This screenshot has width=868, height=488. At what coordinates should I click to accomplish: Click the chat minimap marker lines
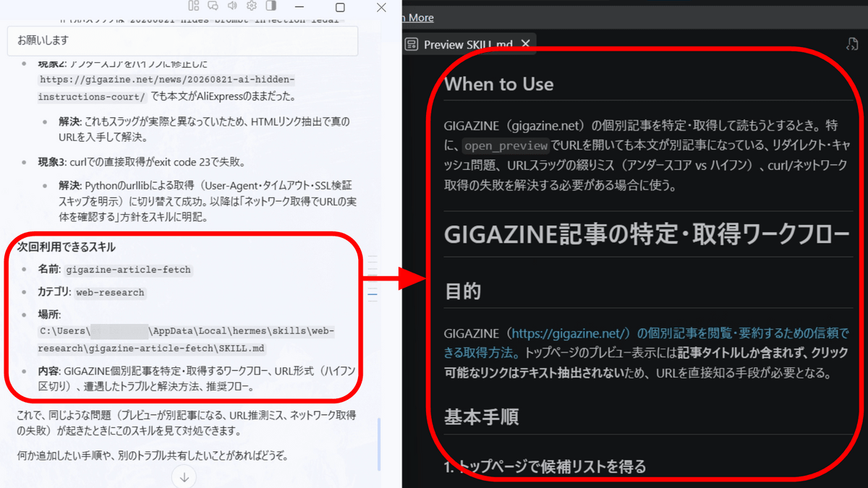point(373,277)
